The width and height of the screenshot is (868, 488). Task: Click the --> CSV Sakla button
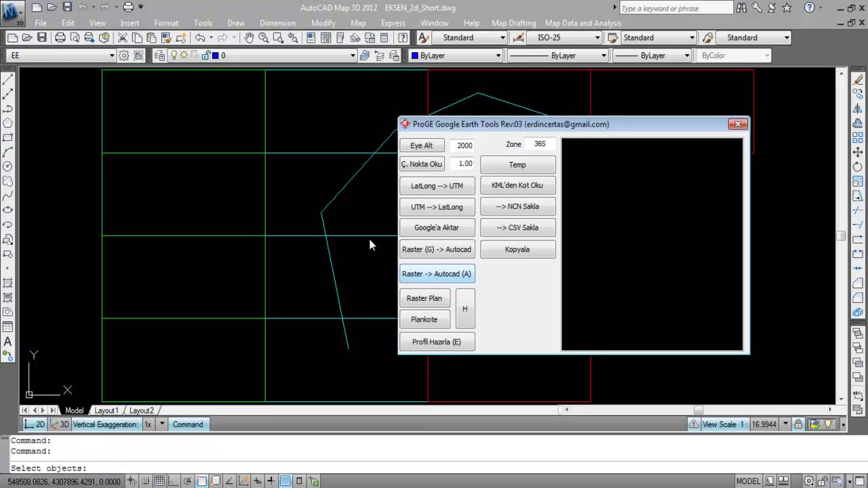tap(517, 228)
